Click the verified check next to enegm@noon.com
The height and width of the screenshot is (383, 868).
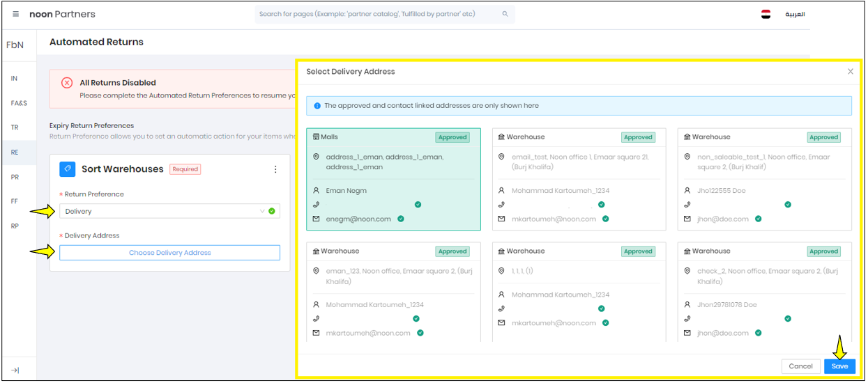(401, 219)
